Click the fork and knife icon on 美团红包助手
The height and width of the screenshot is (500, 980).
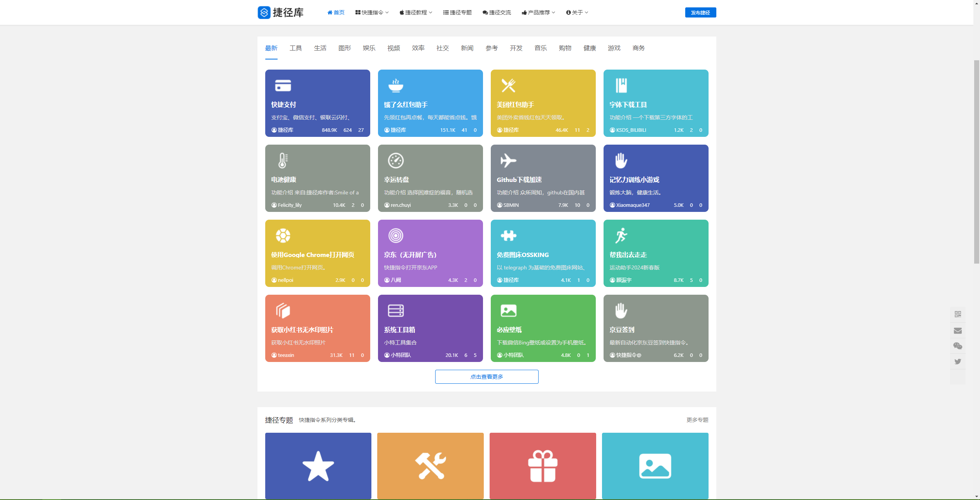pos(508,85)
